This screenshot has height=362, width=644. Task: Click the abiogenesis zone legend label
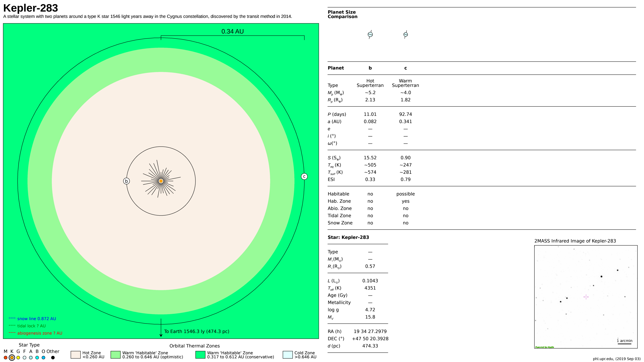(40, 333)
